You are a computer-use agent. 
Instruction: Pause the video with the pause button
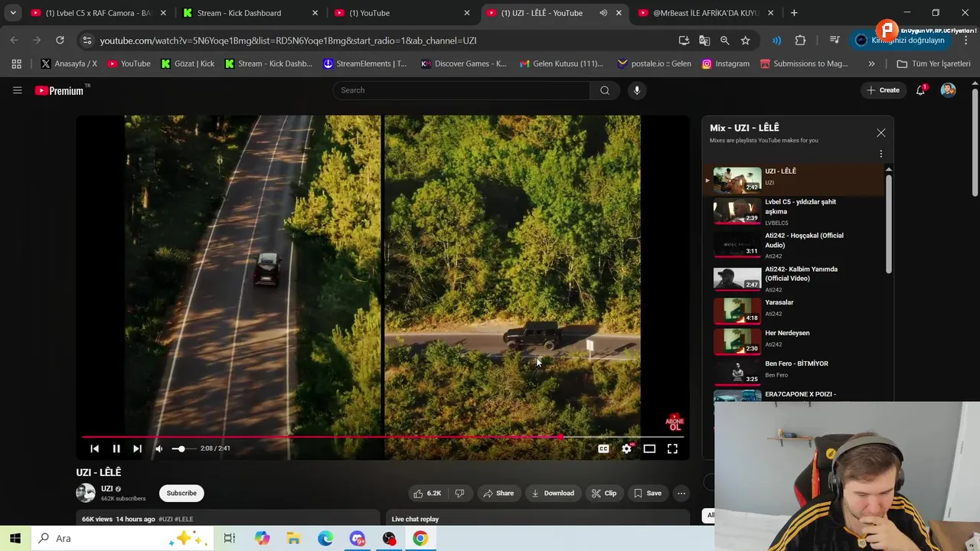coord(116,448)
